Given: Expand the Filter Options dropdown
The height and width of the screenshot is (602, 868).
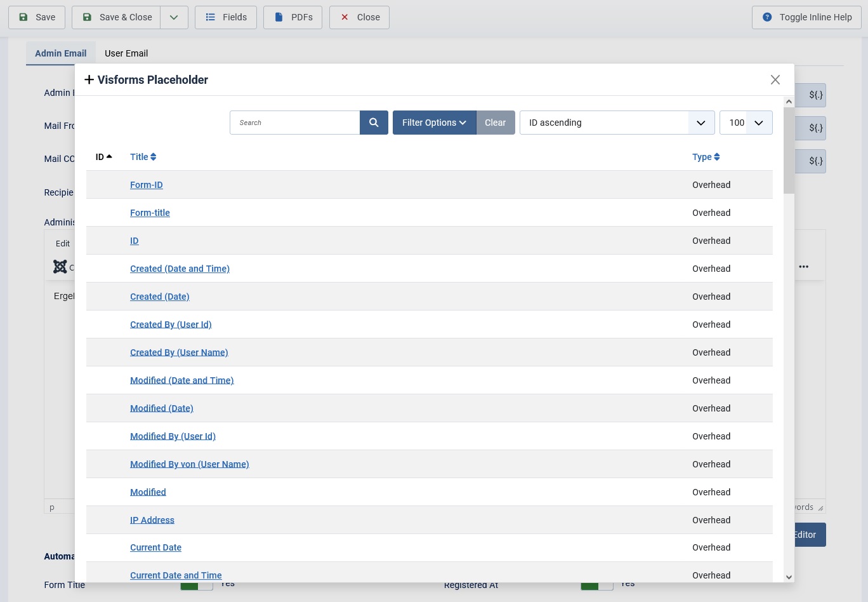Looking at the screenshot, I should (x=434, y=123).
